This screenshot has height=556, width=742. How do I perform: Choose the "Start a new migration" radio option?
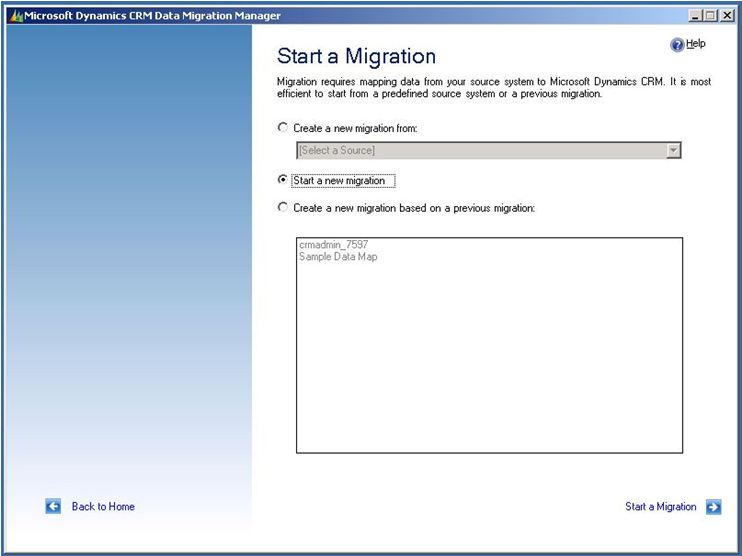tap(283, 180)
